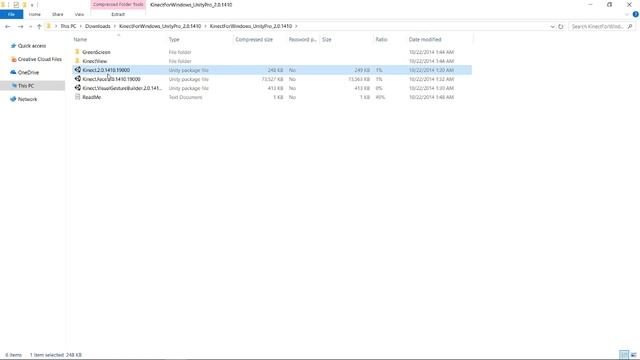Click the Text Document type cell
The image size is (640, 360).
(185, 97)
